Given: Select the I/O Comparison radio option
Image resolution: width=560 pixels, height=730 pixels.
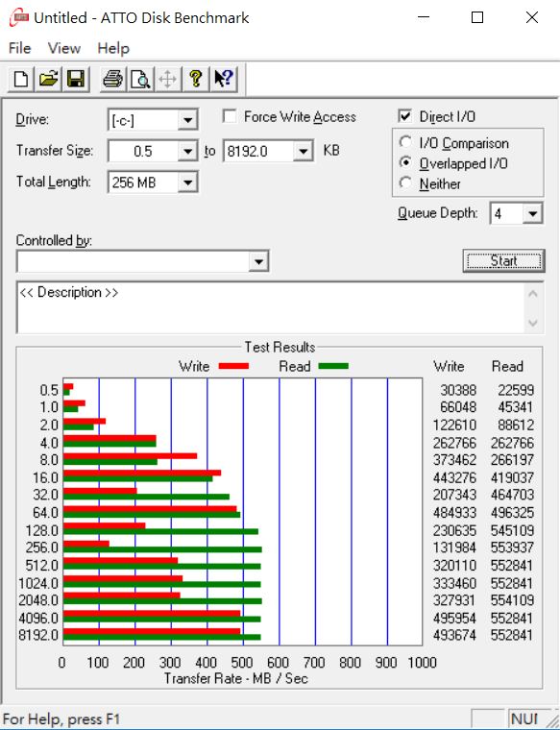Looking at the screenshot, I should click(x=405, y=142).
